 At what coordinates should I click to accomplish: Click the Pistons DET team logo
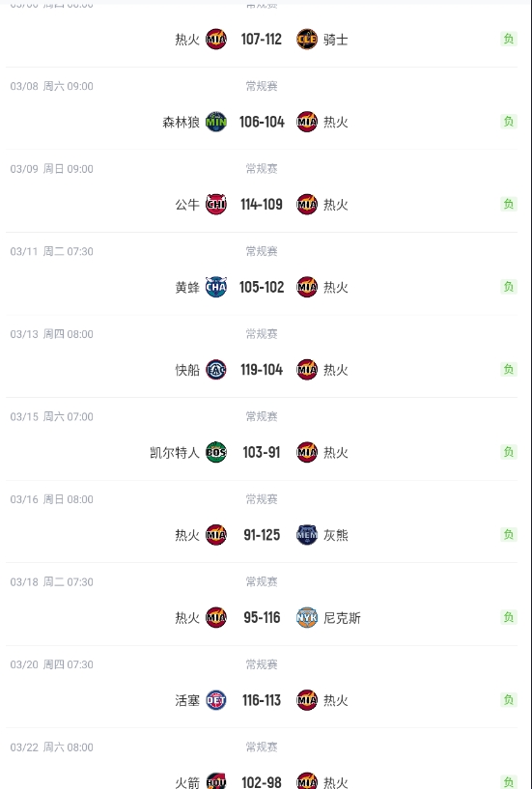(x=216, y=700)
